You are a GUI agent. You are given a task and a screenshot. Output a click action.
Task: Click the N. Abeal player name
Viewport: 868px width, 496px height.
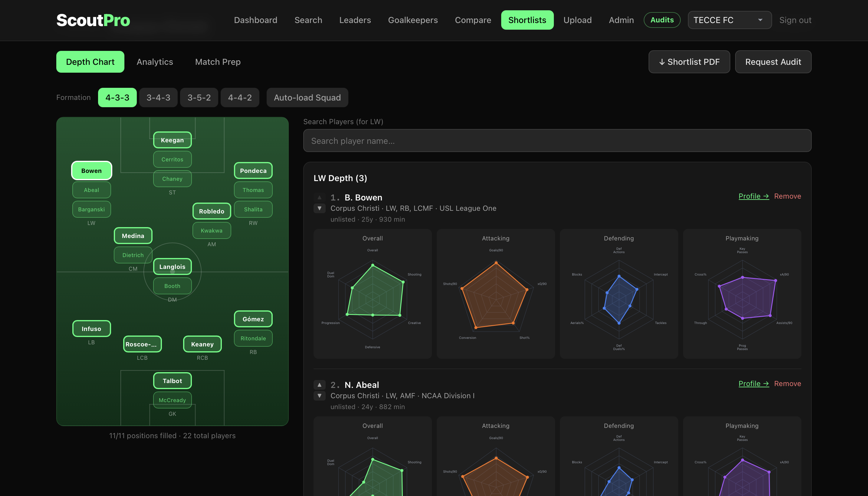tap(362, 385)
